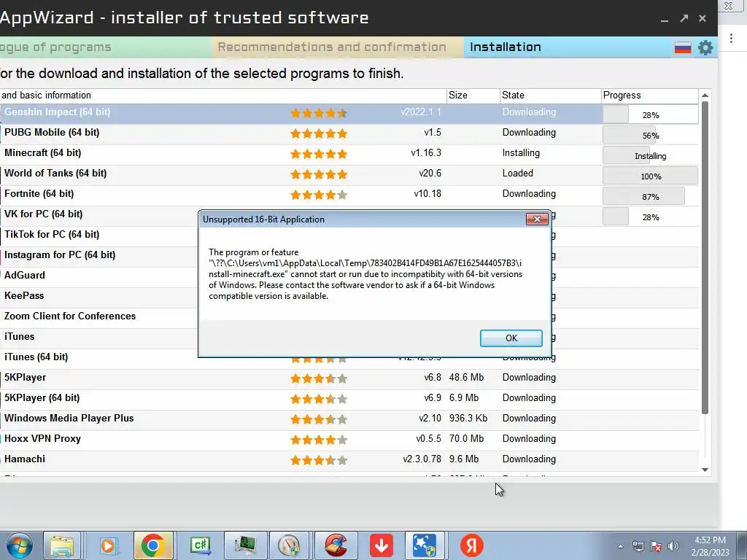
Task: Sort by the Size column header
Action: coord(473,96)
